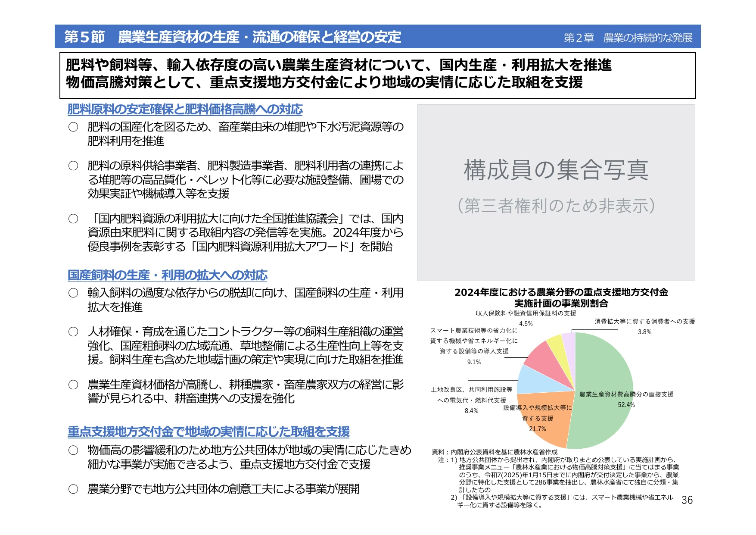Click the bullet starting 肥料の国産化を図るため
The image size is (756, 535).
pyautogui.click(x=236, y=134)
